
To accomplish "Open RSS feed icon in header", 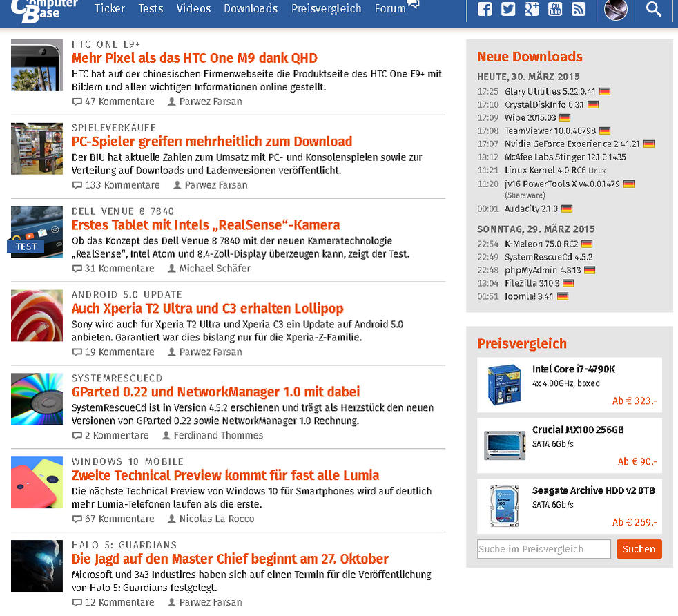I will [x=578, y=9].
